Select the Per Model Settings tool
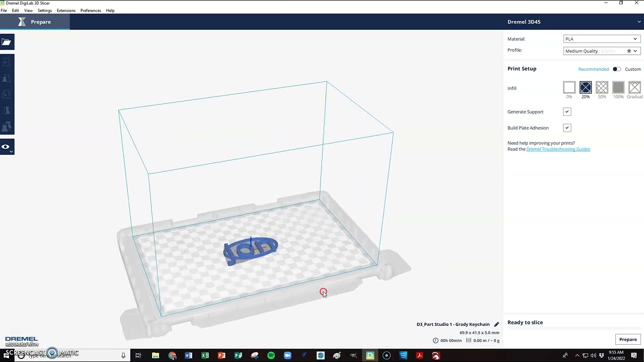The height and width of the screenshot is (362, 644). pos(7,127)
